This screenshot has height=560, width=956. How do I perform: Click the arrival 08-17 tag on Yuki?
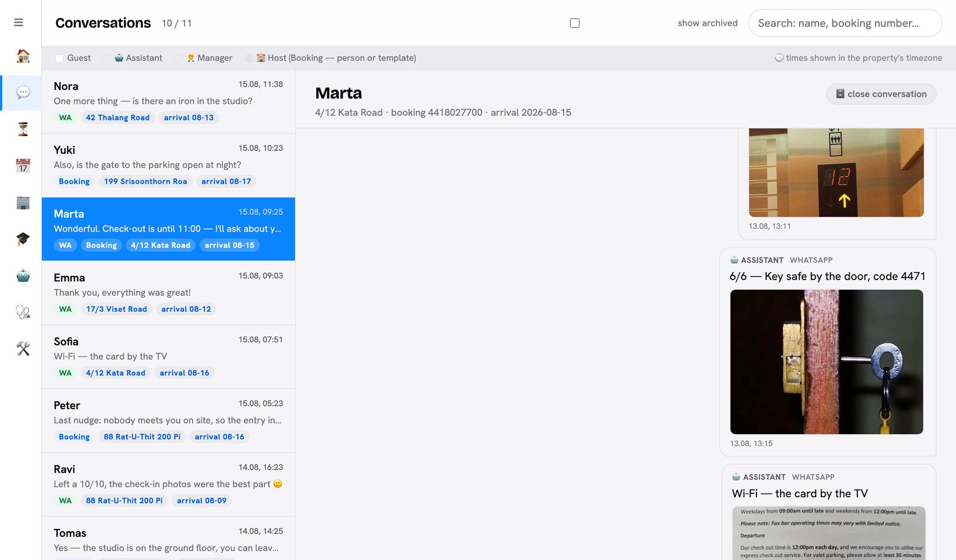(226, 181)
